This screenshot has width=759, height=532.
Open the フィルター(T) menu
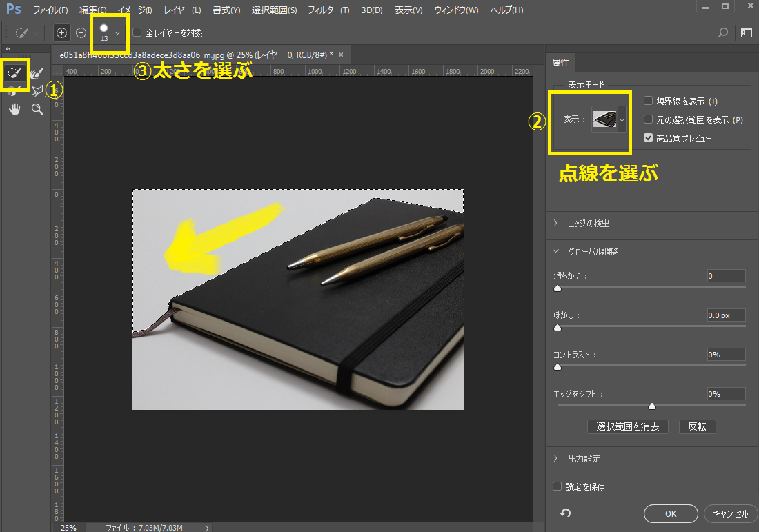[x=328, y=10]
